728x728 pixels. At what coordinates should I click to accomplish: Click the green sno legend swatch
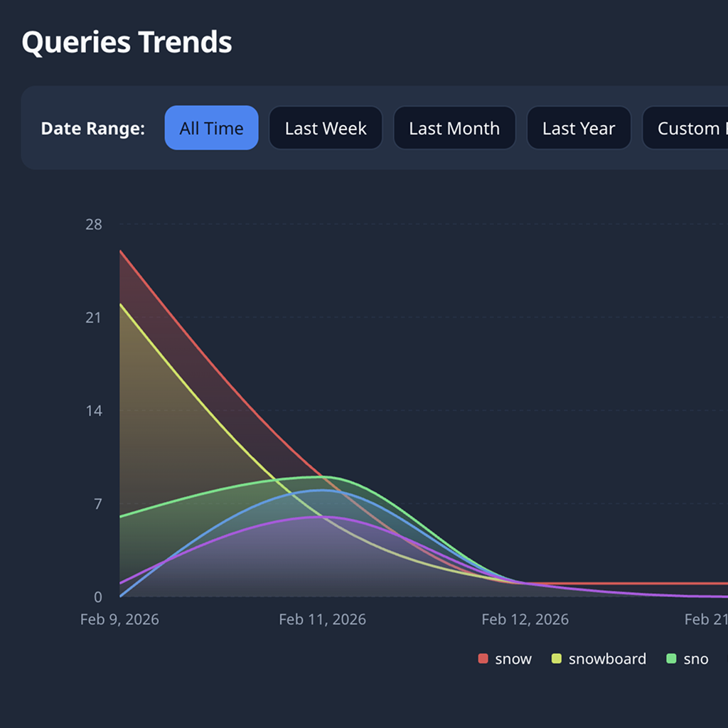click(671, 659)
